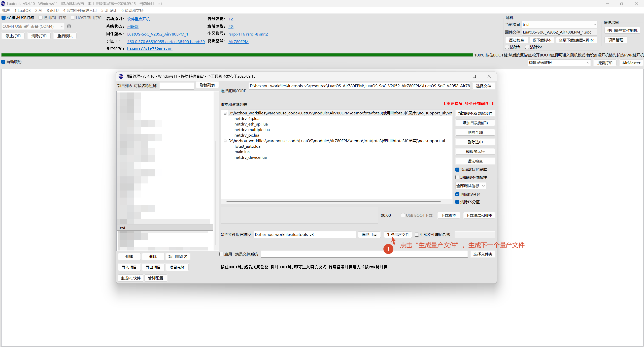Enable the 启用 烧录文件系统 checkbox
644x347 pixels.
221,254
